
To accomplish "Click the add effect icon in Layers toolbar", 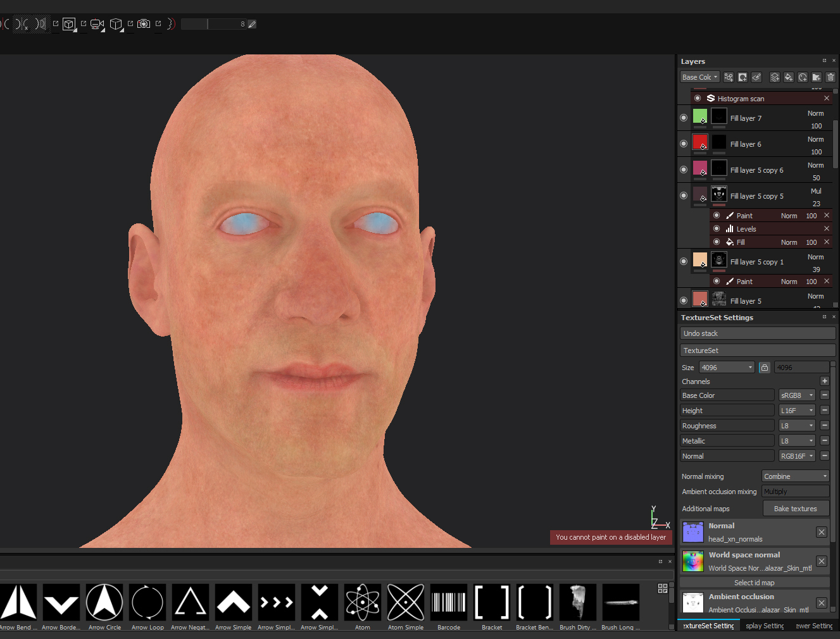I will click(729, 77).
